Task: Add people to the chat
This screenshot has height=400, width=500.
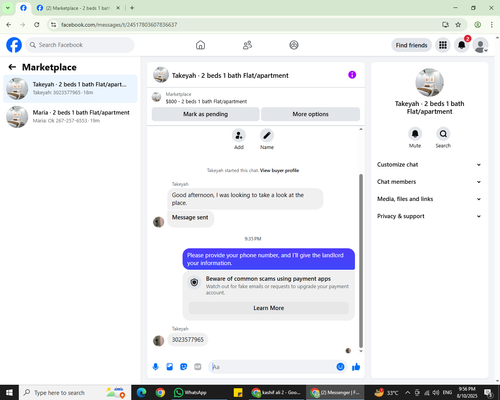Action: [x=239, y=135]
